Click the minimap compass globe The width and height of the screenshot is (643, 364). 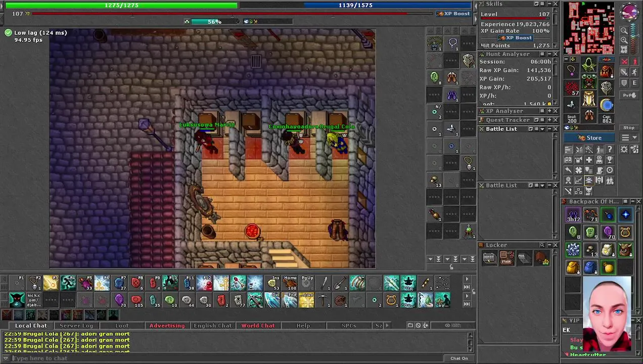(630, 11)
